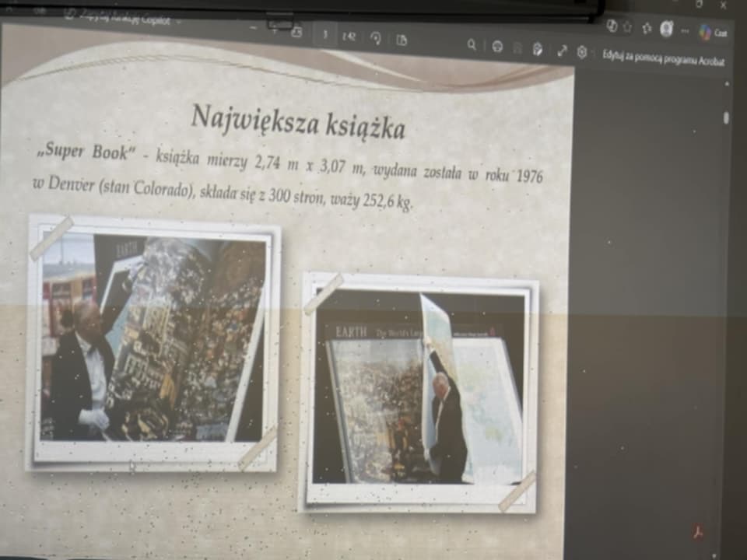Open the browser profile avatar
Image resolution: width=747 pixels, height=560 pixels.
(x=666, y=29)
